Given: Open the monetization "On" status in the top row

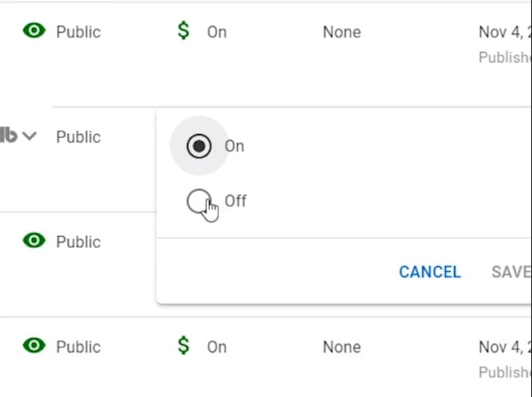Looking at the screenshot, I should coord(217,33).
